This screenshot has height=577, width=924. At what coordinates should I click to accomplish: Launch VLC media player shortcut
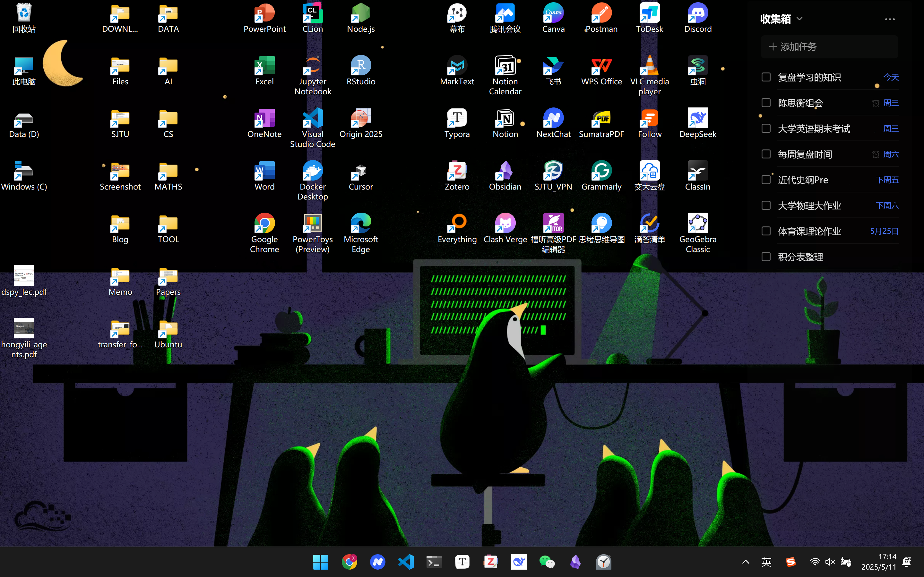pos(650,76)
